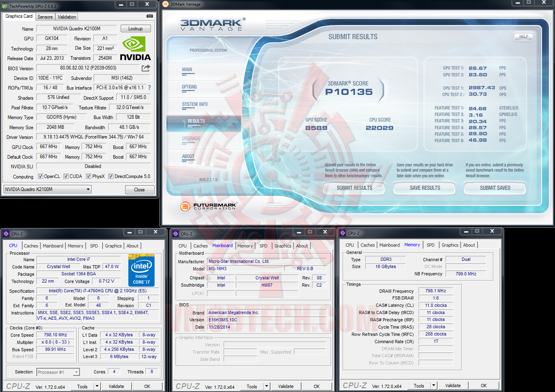Screen dimensions: 555x392
Task: Select the Graphics Card tab in GPU-Z
Action: click(19, 16)
